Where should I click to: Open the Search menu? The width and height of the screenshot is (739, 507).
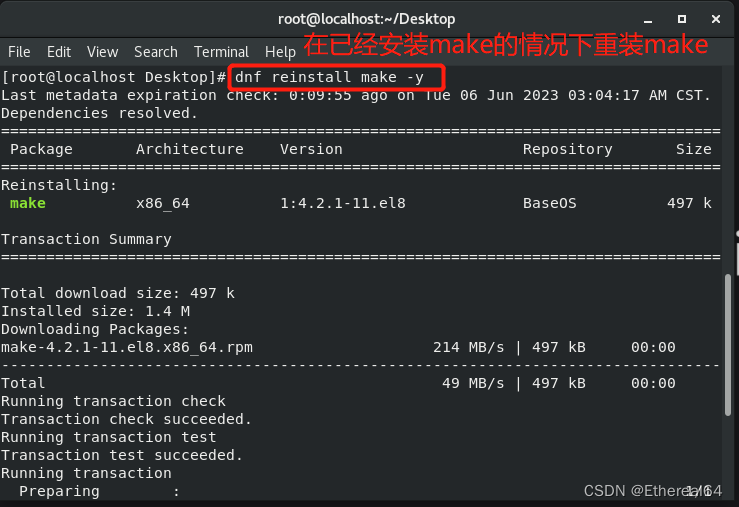pos(156,52)
